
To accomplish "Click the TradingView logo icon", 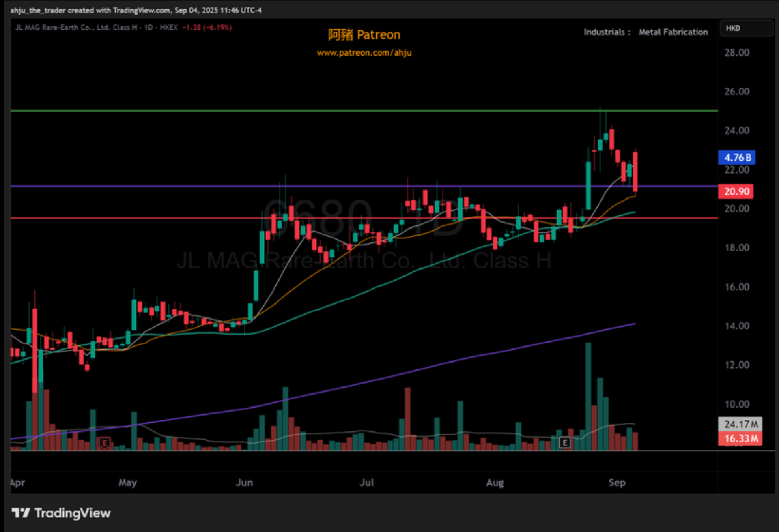I will pos(20,513).
